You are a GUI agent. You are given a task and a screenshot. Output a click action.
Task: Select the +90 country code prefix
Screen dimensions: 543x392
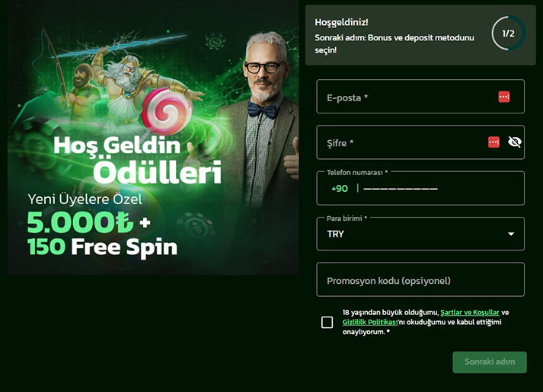click(x=340, y=189)
